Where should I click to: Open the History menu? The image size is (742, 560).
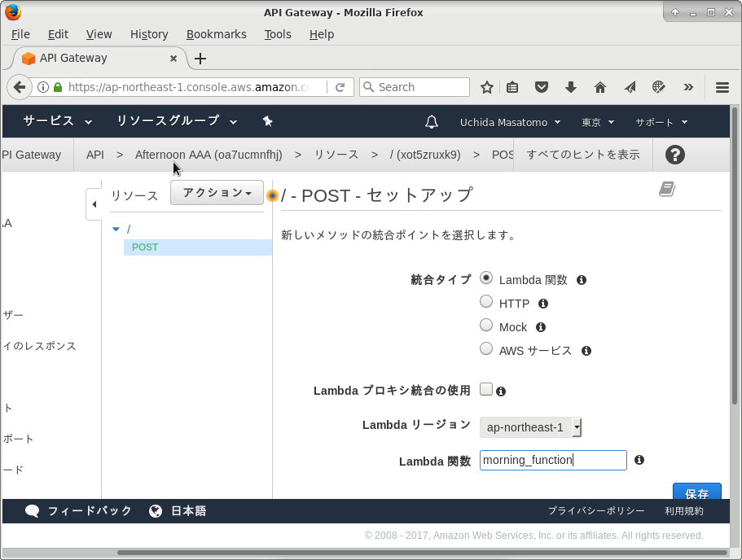pyautogui.click(x=149, y=34)
